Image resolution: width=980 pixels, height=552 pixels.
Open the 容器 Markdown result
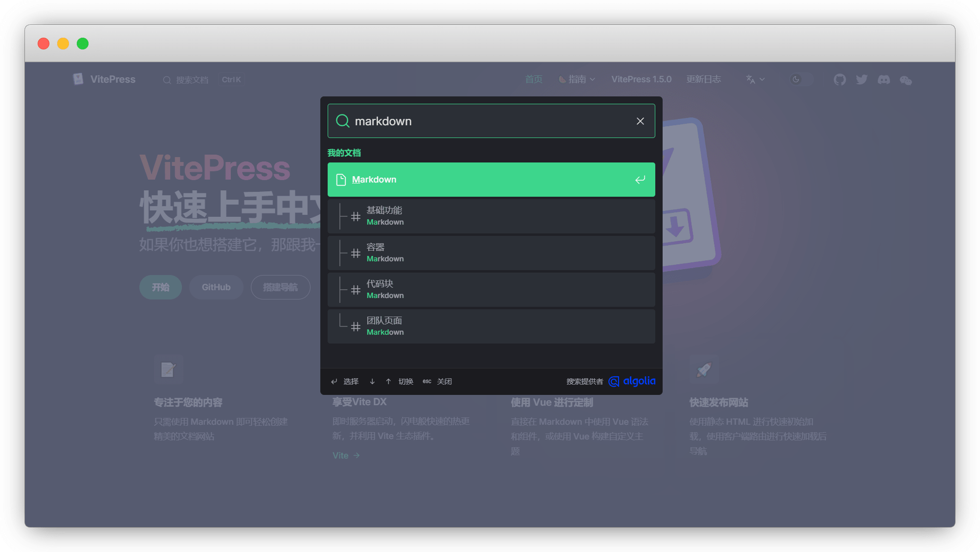[x=491, y=253]
